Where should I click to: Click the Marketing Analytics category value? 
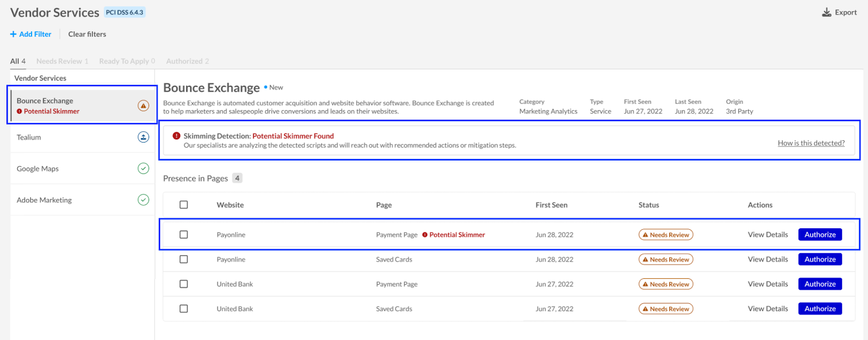pos(548,111)
